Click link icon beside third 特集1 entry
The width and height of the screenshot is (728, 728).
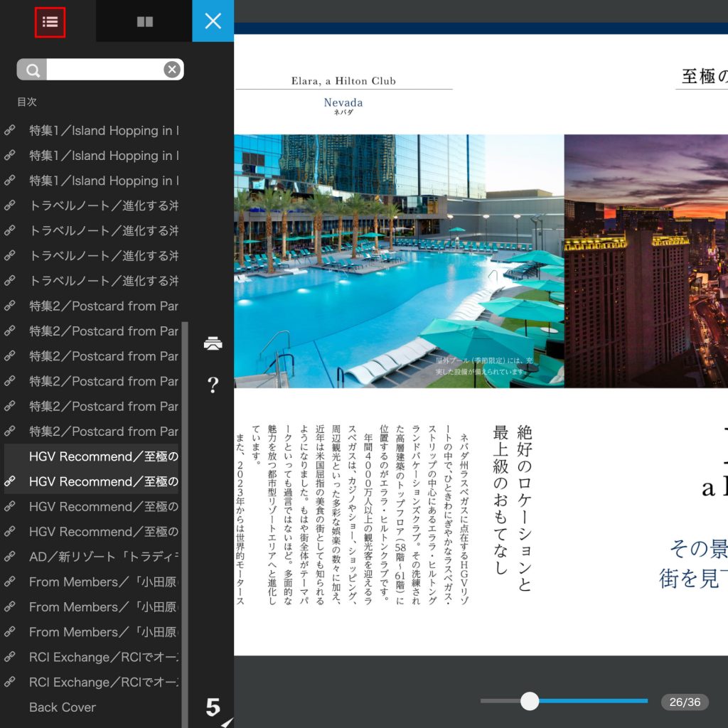[10, 181]
